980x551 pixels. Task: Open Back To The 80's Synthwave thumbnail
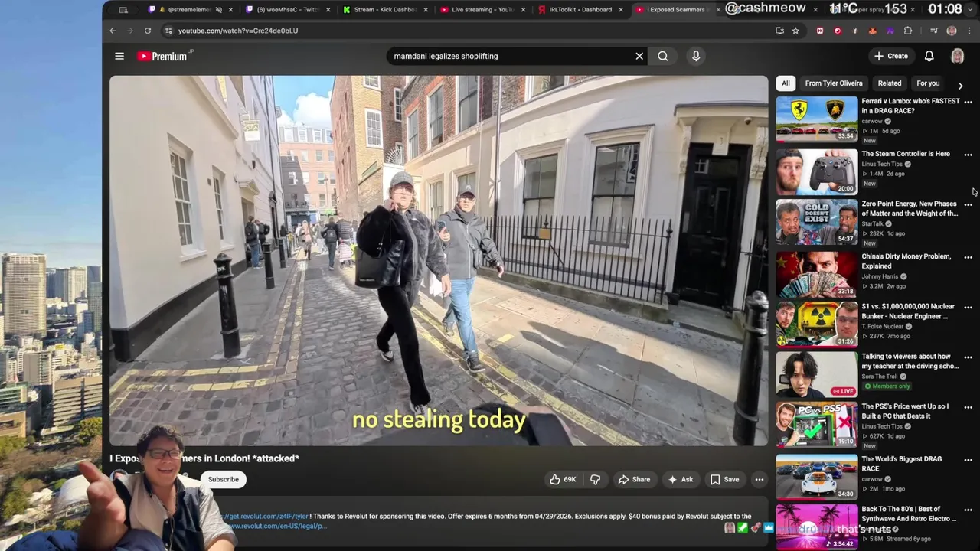coord(817,526)
